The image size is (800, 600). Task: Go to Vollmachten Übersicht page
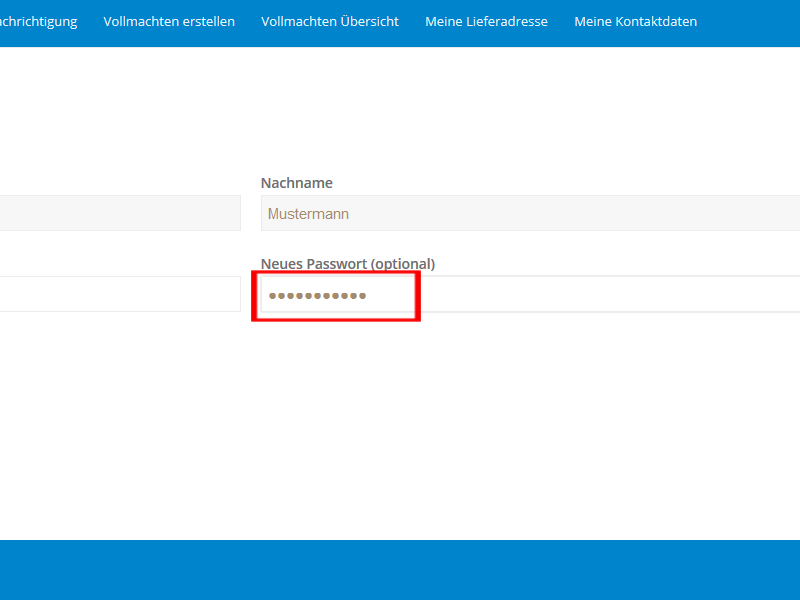click(330, 22)
